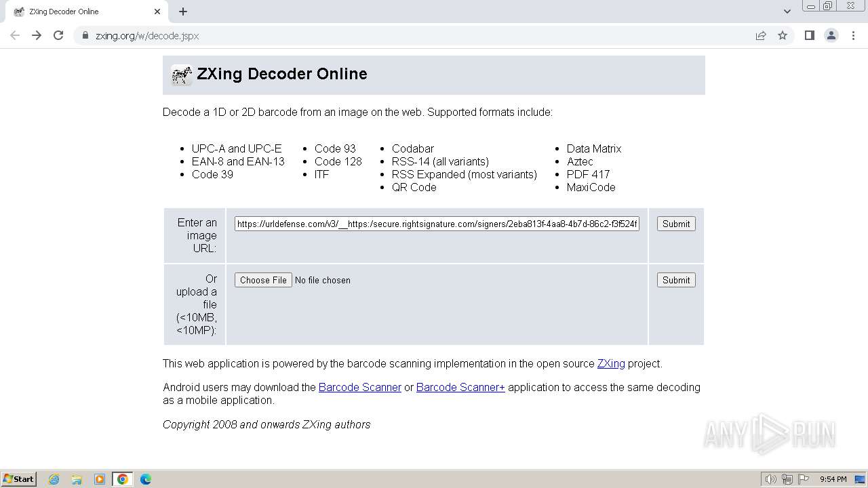Select the ZXing Decoder Online tab
The image size is (868, 488).
(86, 12)
